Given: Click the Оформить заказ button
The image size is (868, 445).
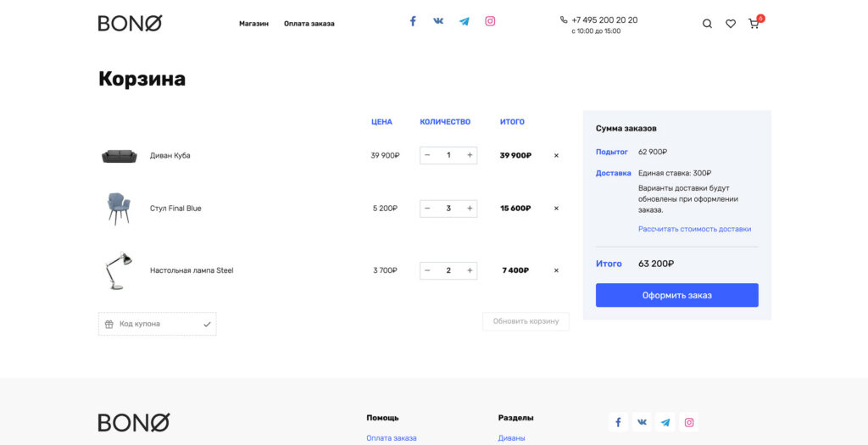Looking at the screenshot, I should tap(677, 295).
